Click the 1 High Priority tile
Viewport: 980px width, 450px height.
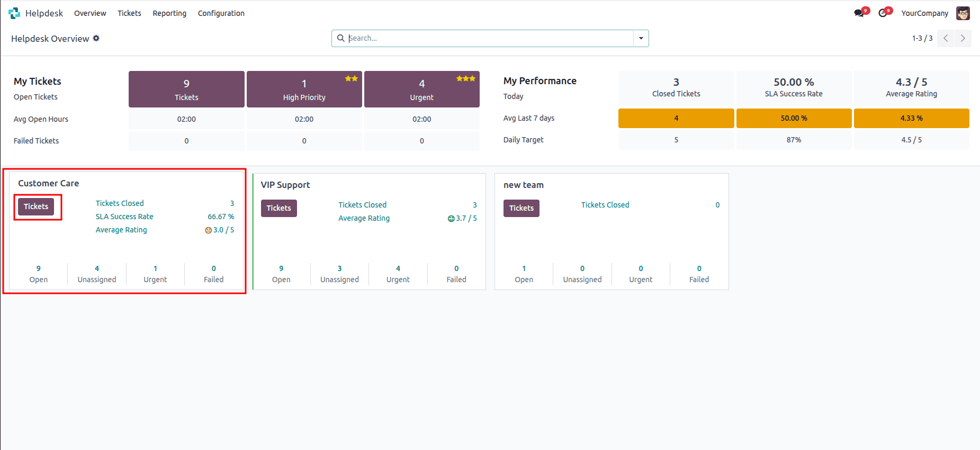pyautogui.click(x=304, y=89)
